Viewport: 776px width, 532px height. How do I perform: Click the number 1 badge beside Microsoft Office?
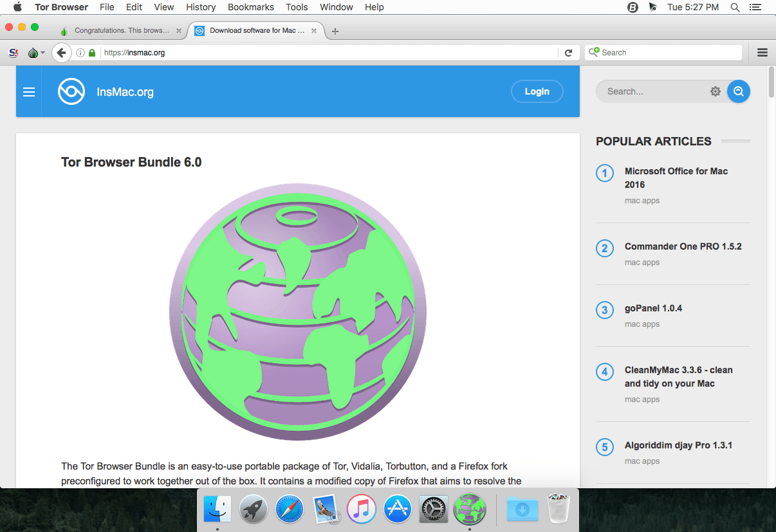[605, 173]
